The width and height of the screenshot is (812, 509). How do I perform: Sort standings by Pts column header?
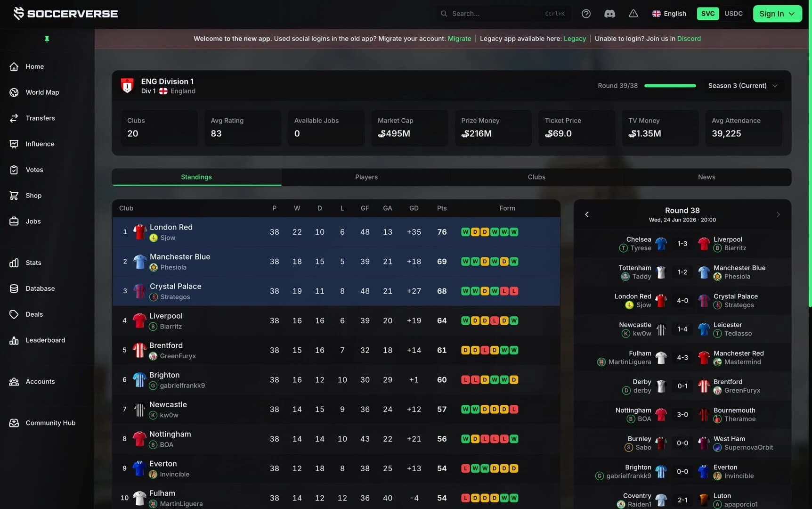[441, 208]
